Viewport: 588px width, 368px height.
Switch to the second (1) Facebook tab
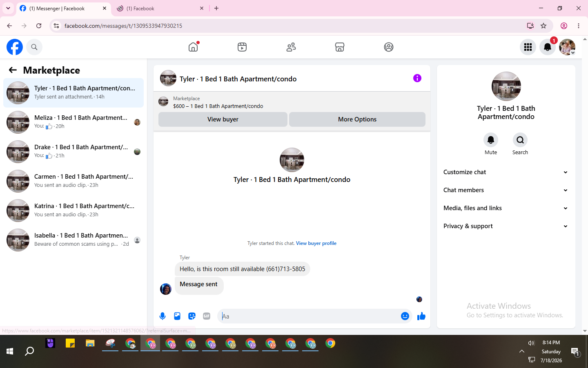tap(160, 9)
